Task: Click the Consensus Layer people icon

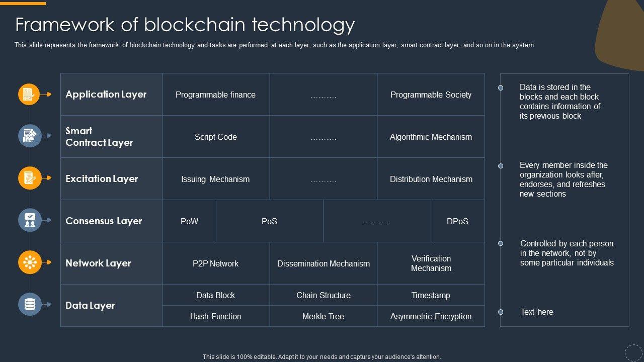Action: (x=30, y=220)
